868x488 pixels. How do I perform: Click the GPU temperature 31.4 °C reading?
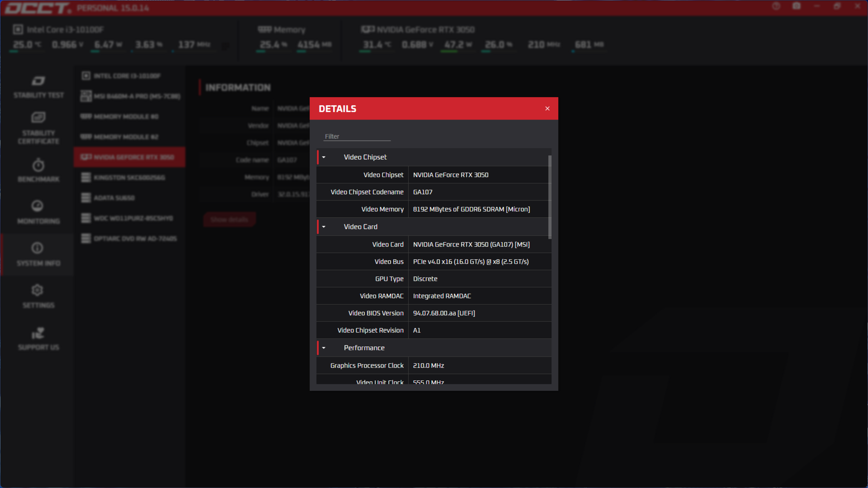pyautogui.click(x=377, y=44)
